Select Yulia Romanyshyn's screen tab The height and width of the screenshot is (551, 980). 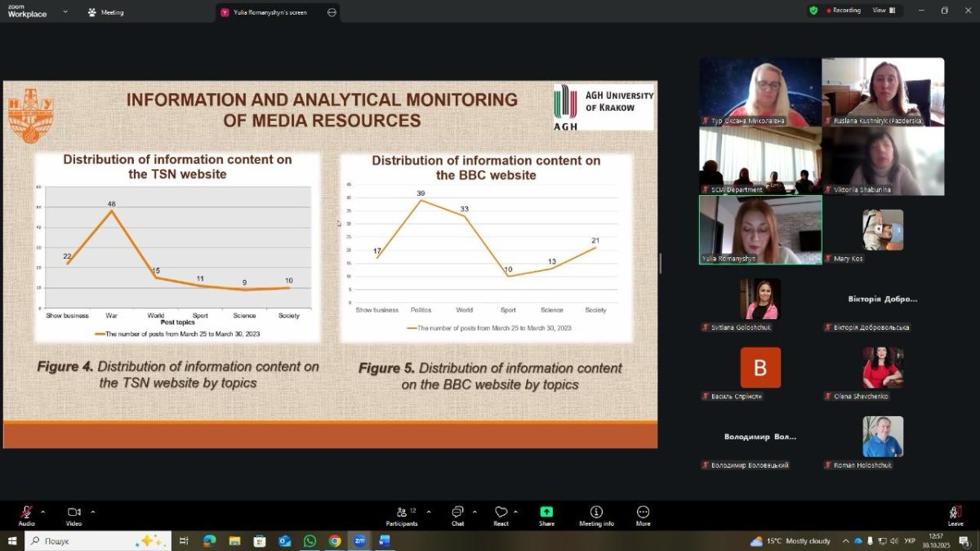tap(269, 12)
